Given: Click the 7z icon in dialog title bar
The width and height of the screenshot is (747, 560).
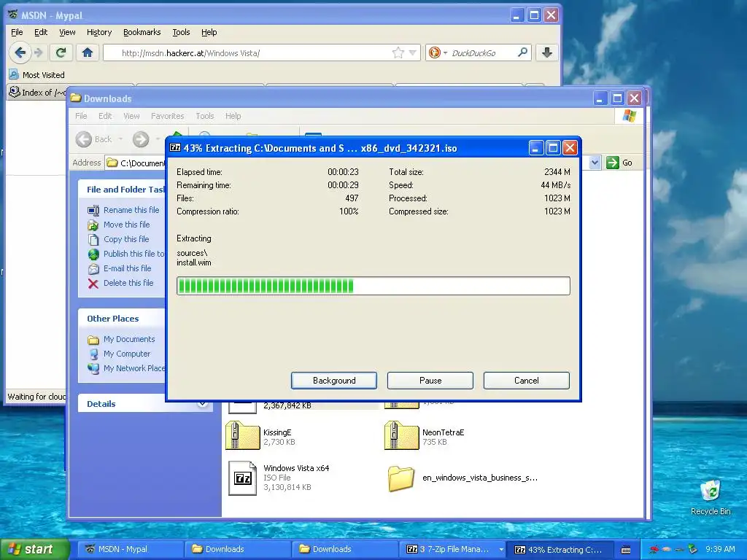Looking at the screenshot, I should coord(175,147).
